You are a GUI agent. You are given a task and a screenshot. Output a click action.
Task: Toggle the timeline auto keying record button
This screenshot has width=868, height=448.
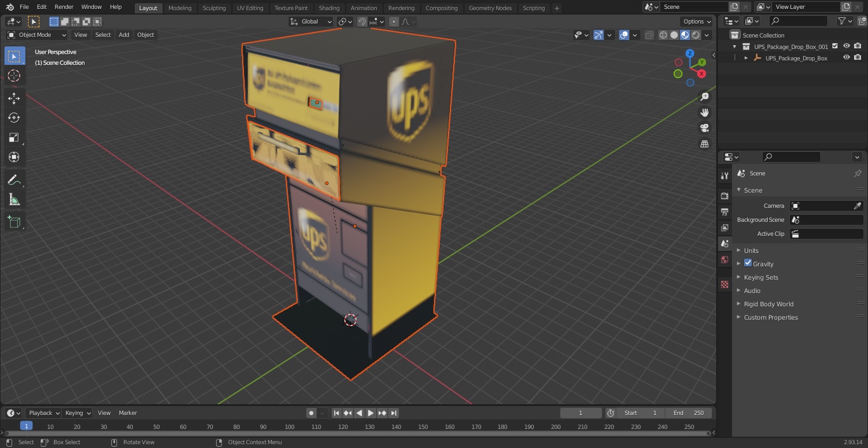[311, 413]
